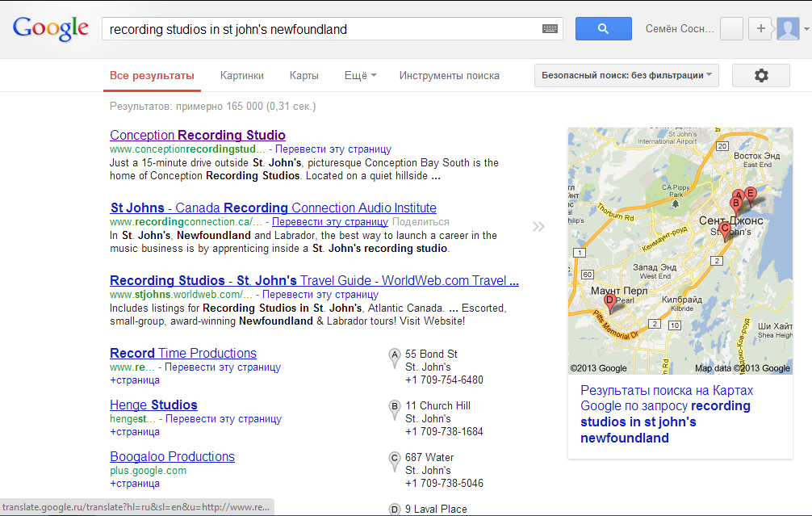Select map pin E on the map
The image size is (812, 516).
coord(751,196)
